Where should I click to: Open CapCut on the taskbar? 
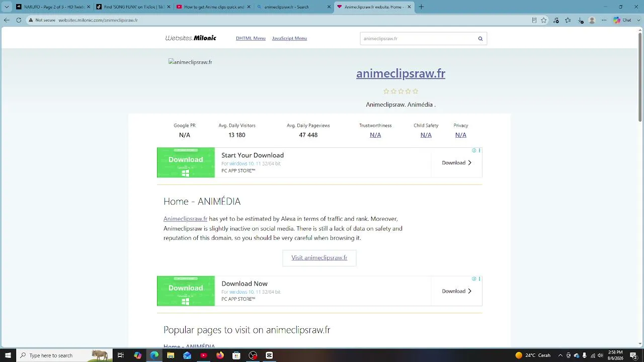(x=269, y=355)
